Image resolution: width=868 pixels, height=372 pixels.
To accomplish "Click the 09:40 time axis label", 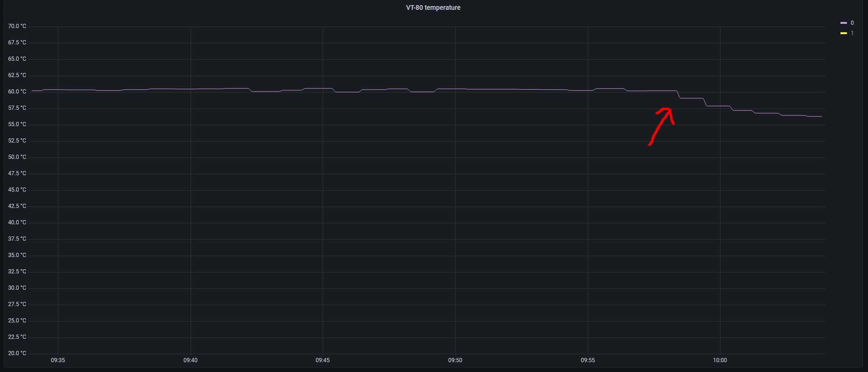I will coord(191,360).
